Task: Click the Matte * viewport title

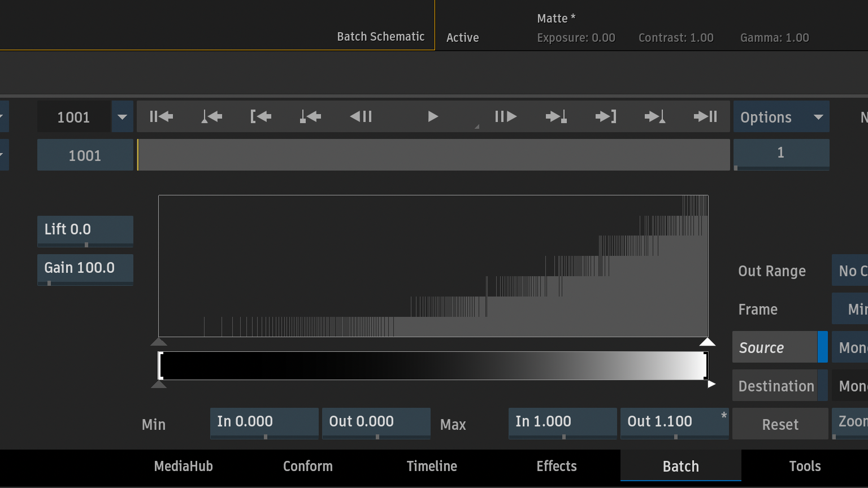Action: point(556,18)
